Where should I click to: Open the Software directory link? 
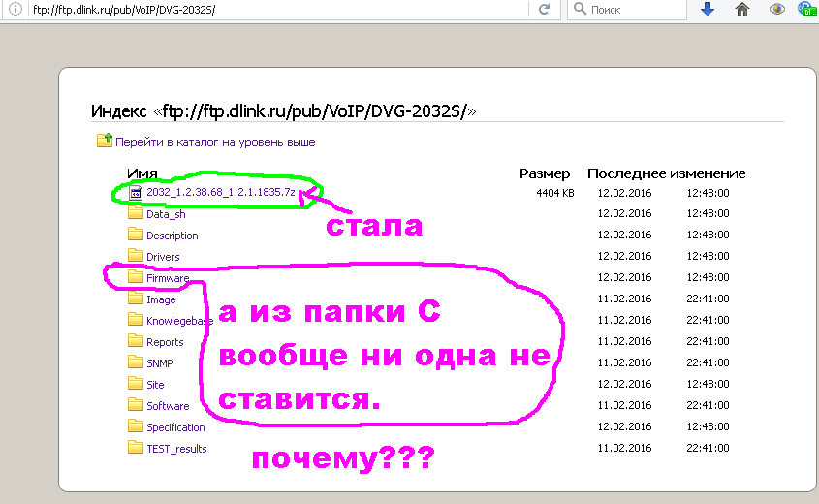pyautogui.click(x=168, y=406)
